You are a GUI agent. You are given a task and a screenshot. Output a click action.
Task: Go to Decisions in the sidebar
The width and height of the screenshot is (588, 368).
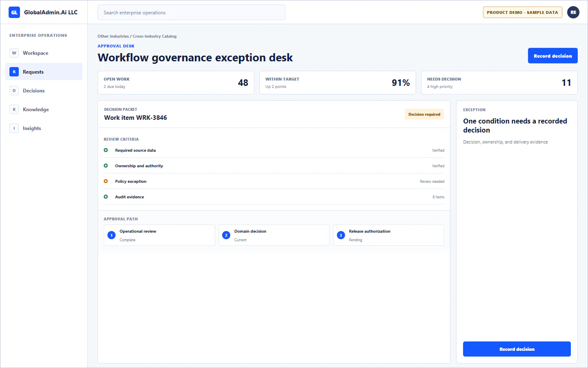(x=44, y=91)
